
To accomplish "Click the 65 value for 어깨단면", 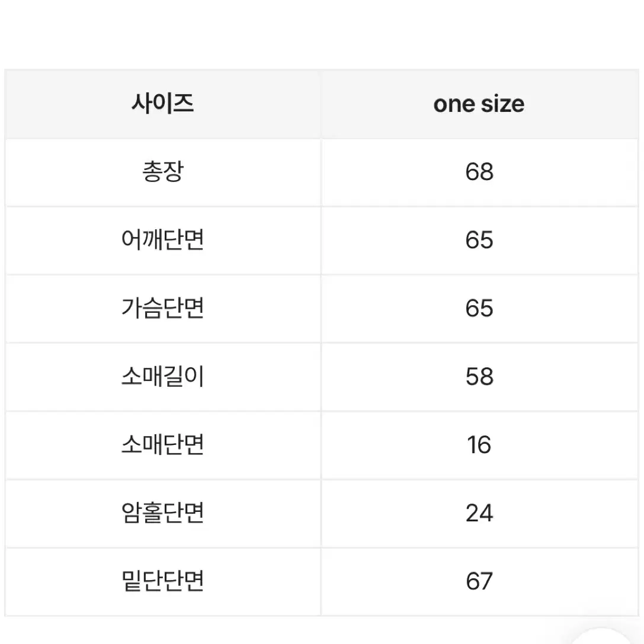I will 479,240.
